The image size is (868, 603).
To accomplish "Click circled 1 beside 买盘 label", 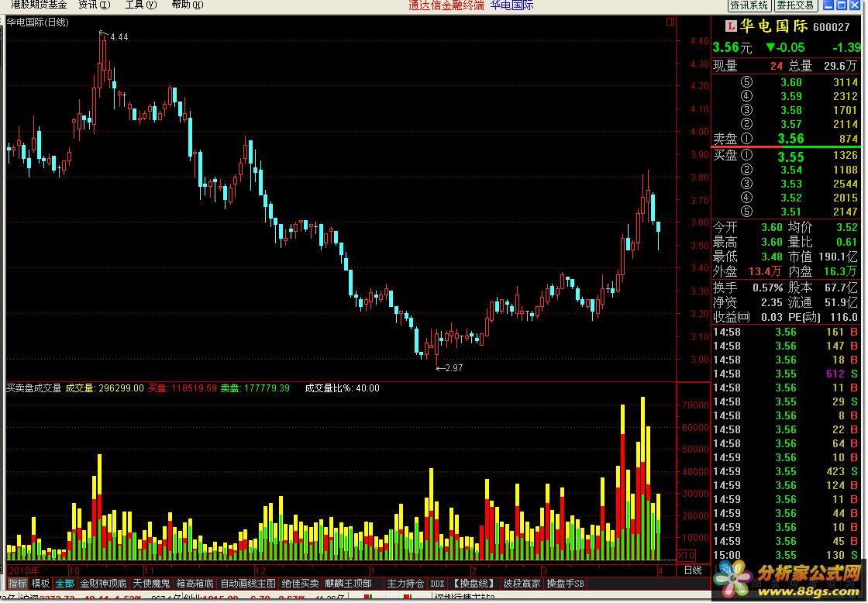I will coord(747,156).
